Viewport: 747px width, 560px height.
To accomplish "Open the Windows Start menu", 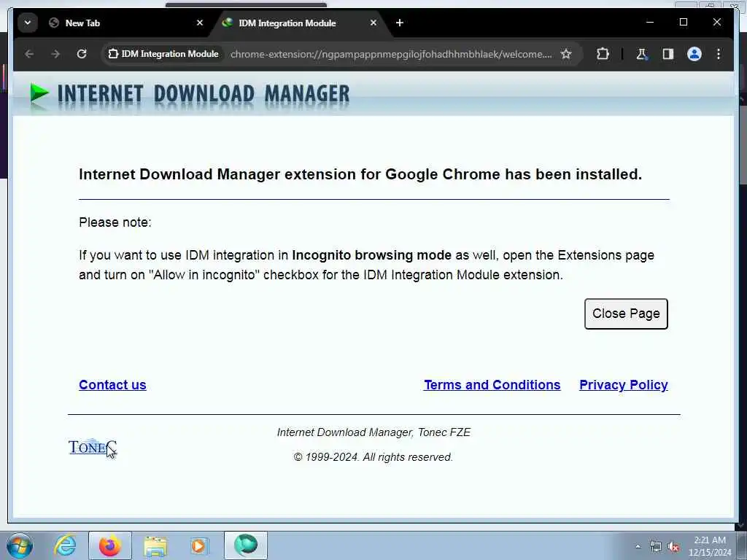I will (20, 545).
